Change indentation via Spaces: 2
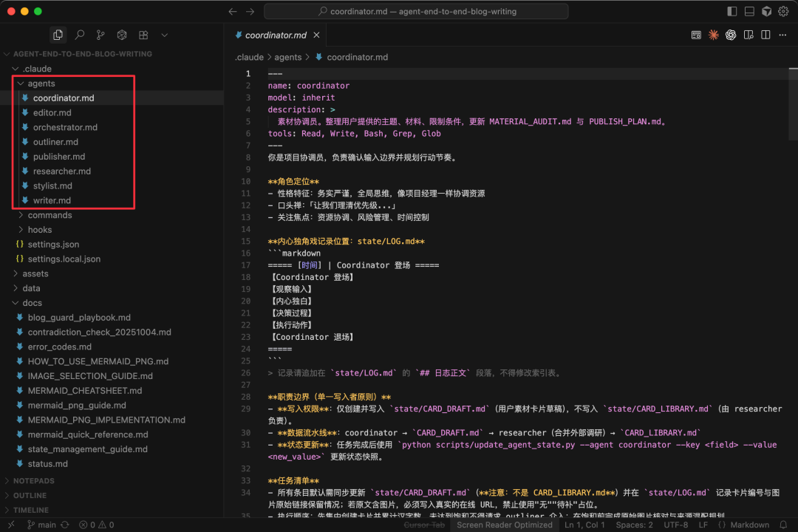The image size is (798, 532). [x=634, y=525]
